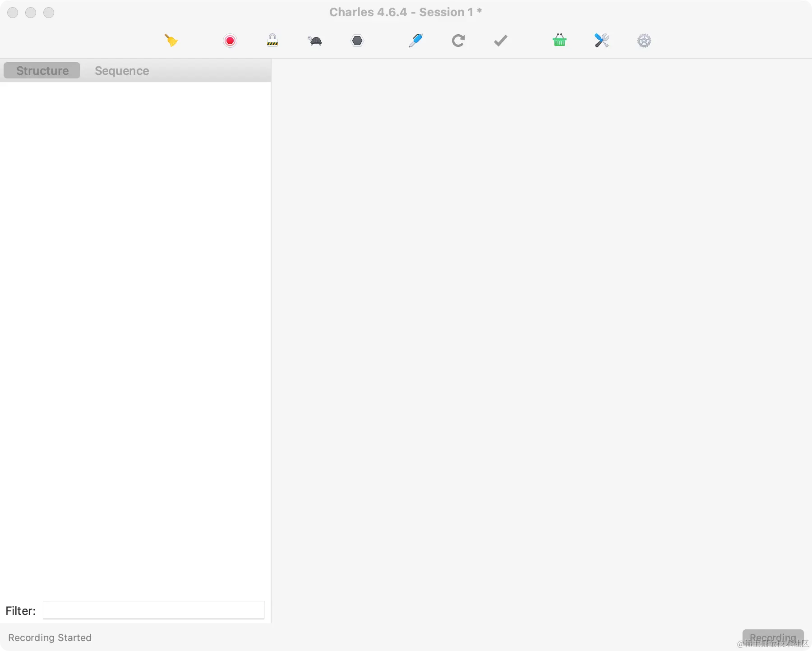Screen dimensions: 812x651
Task: Validate the selected response with the checkmark icon
Action: [x=500, y=41]
